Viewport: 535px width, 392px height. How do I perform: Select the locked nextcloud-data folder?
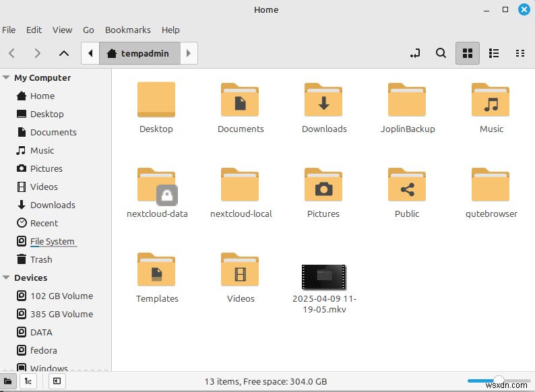[157, 186]
